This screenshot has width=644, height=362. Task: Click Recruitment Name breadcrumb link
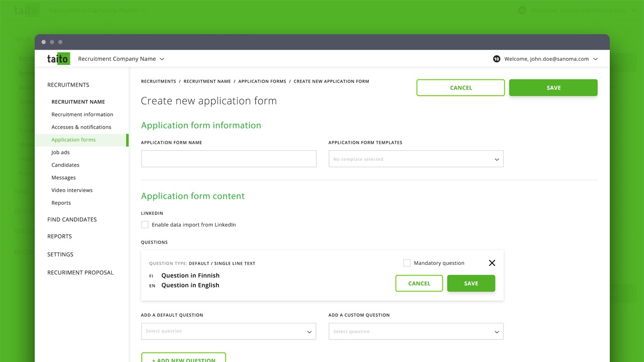[207, 81]
